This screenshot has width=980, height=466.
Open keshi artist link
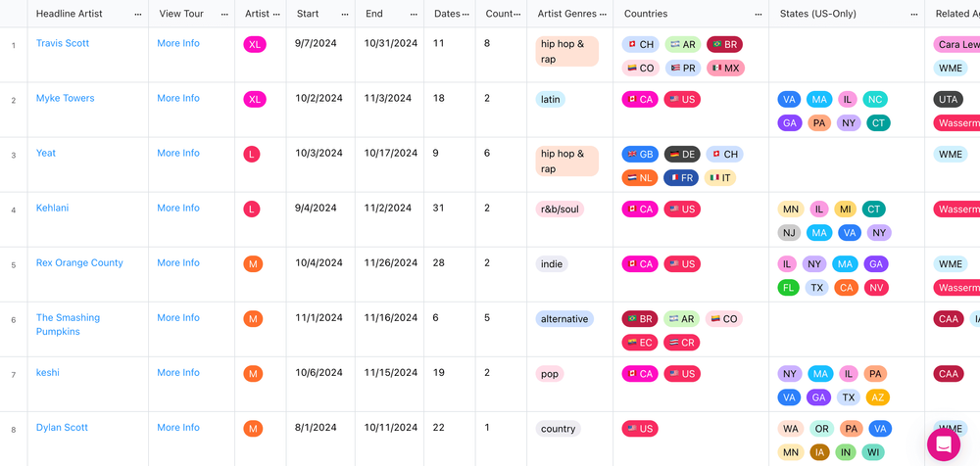[47, 373]
